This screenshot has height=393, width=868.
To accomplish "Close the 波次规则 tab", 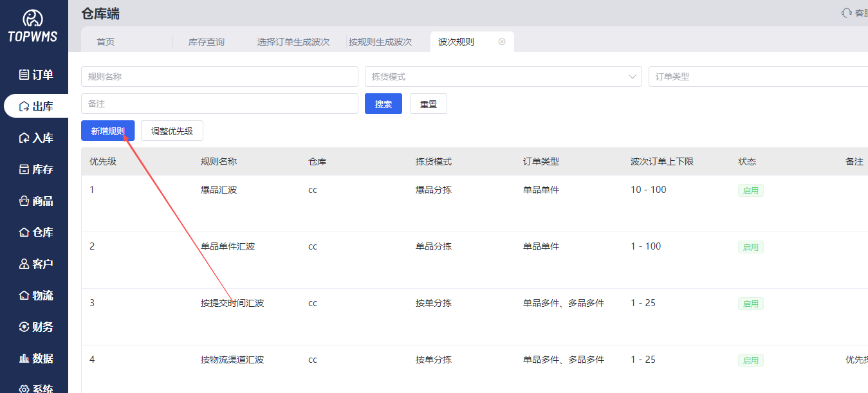I will [502, 41].
